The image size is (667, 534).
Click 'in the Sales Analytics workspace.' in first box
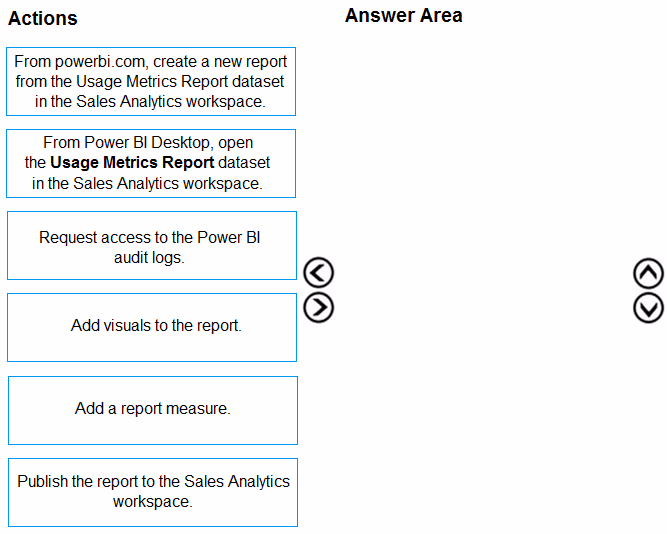pyautogui.click(x=150, y=102)
